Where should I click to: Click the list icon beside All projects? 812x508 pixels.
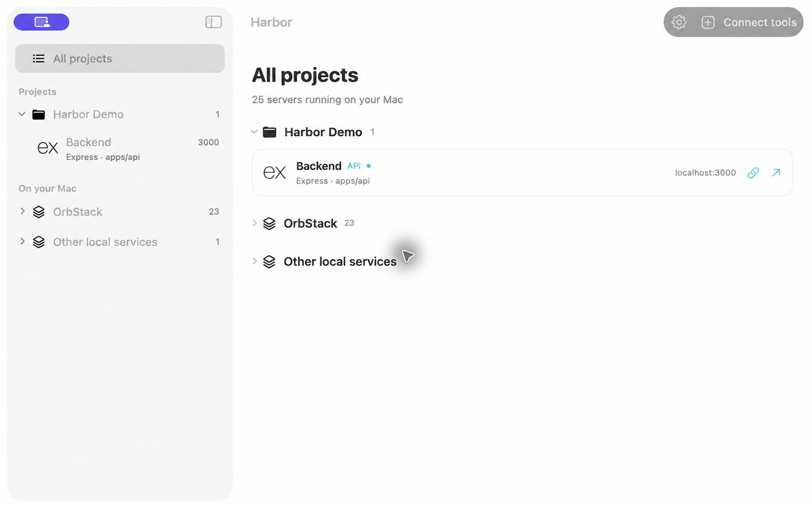[38, 58]
